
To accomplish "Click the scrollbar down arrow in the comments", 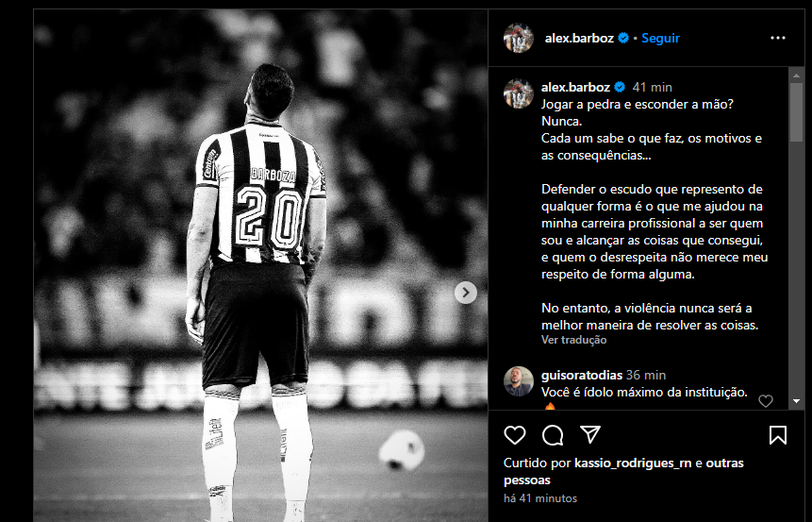I will [797, 401].
